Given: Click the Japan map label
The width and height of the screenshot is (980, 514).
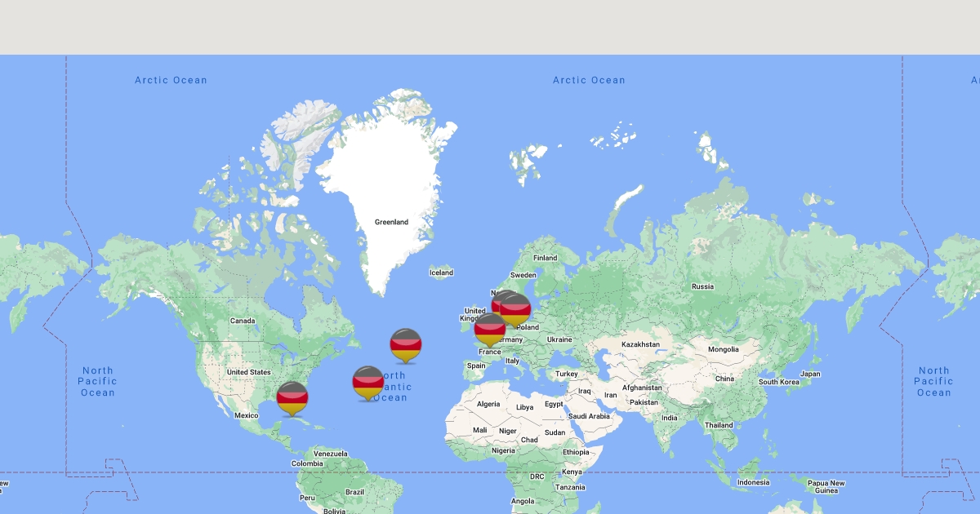Looking at the screenshot, I should [810, 374].
